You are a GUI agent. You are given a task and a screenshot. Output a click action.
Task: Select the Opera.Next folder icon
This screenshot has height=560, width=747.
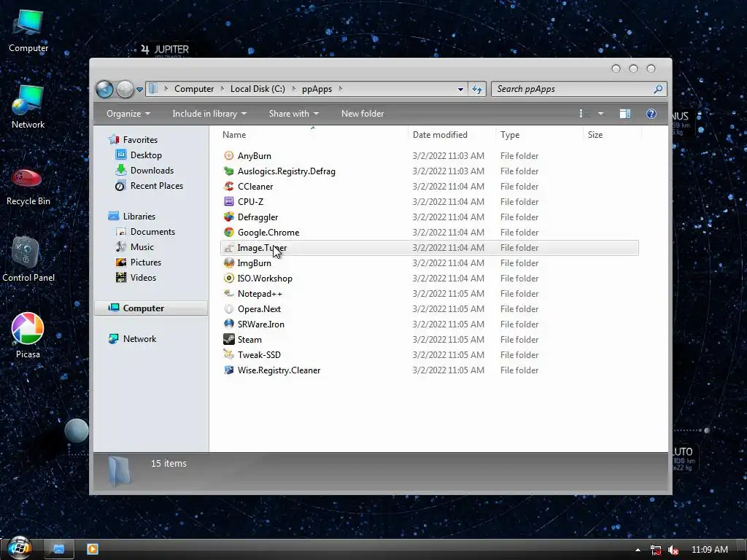228,308
